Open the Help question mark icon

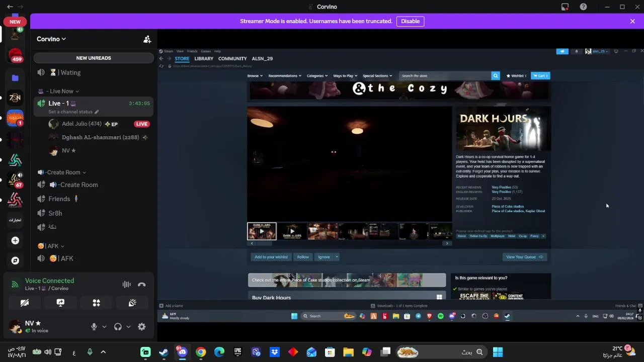coord(583,7)
